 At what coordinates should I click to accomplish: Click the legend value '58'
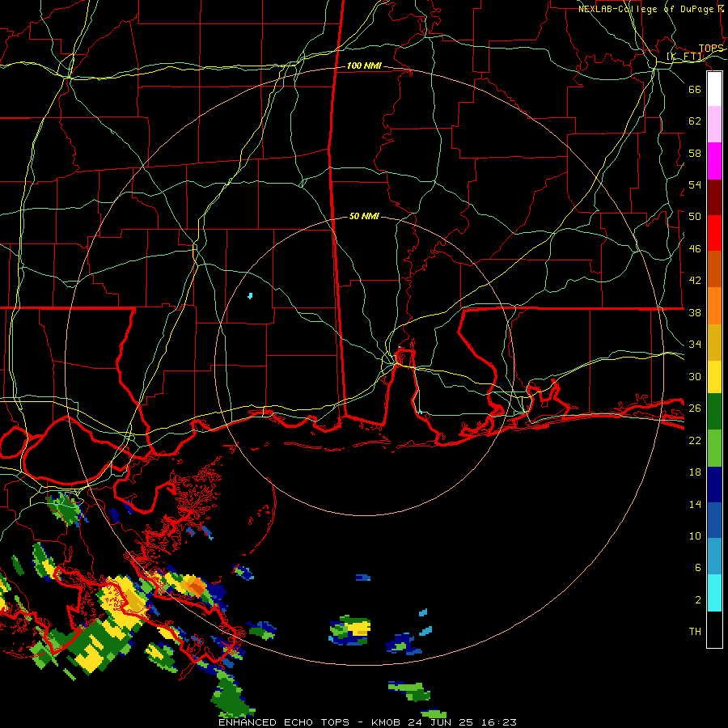point(695,153)
